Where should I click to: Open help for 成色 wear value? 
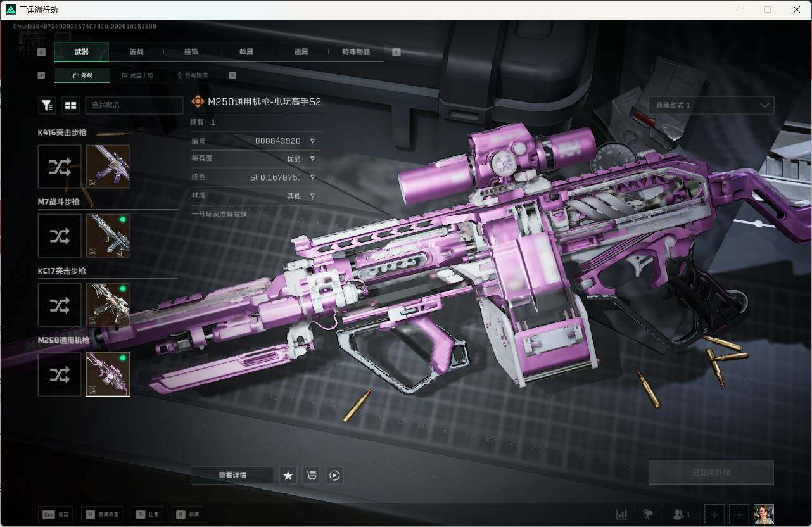click(x=312, y=177)
